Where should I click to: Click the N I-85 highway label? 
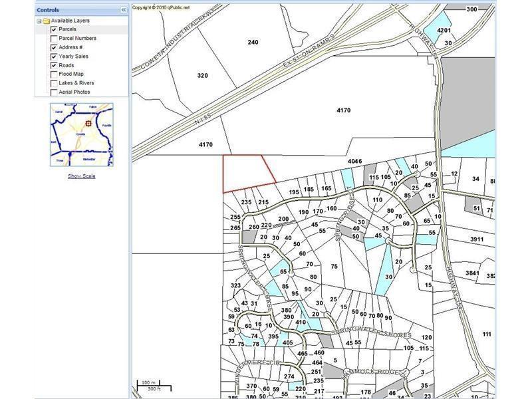click(203, 120)
